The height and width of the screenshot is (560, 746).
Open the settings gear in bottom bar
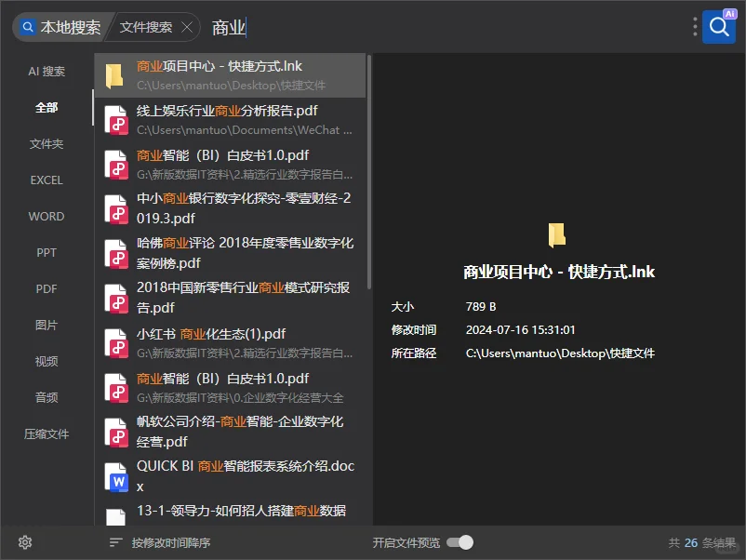pyautogui.click(x=25, y=542)
